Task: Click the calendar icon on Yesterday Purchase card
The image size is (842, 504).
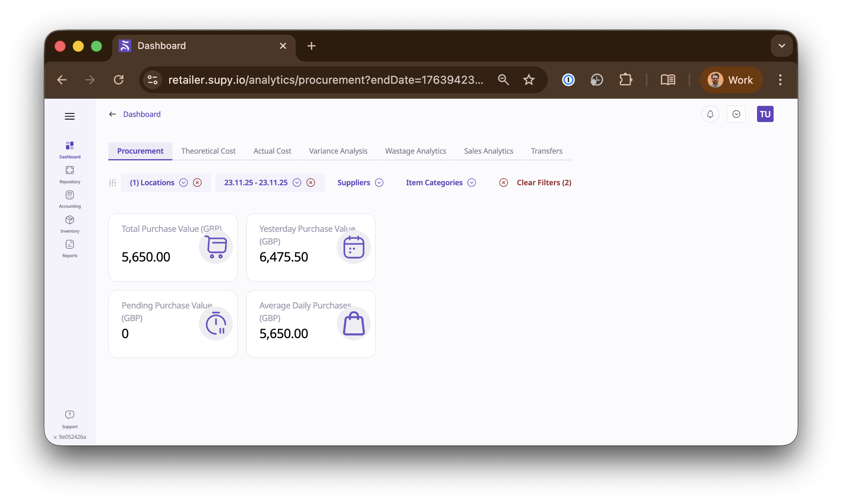Action: point(353,247)
